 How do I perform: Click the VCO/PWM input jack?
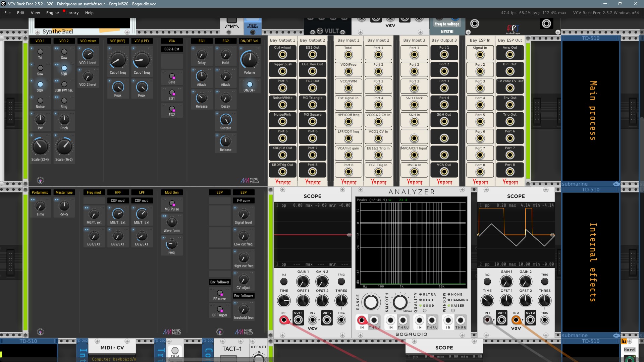tap(348, 88)
